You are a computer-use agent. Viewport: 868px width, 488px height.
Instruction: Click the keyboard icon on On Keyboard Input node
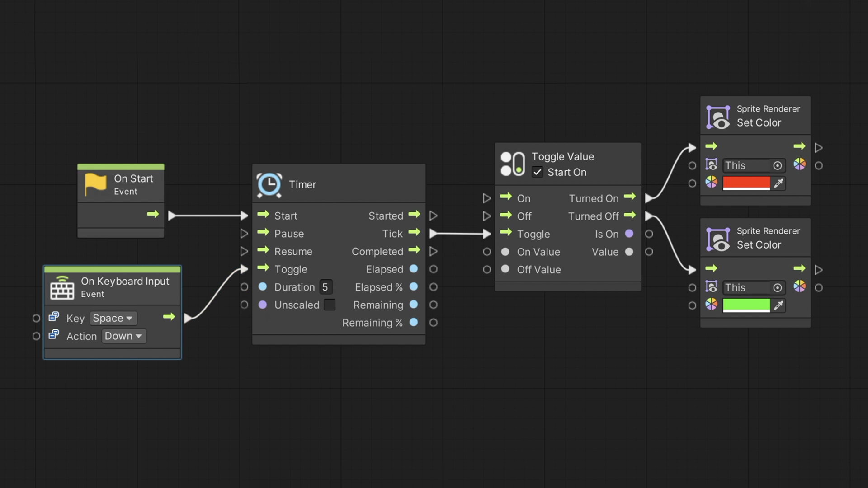[x=62, y=288]
